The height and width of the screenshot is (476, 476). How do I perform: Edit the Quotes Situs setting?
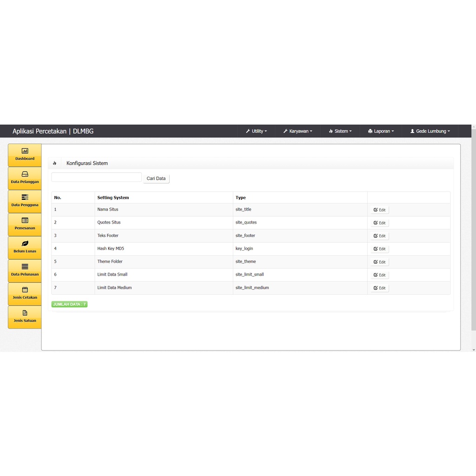(x=379, y=223)
